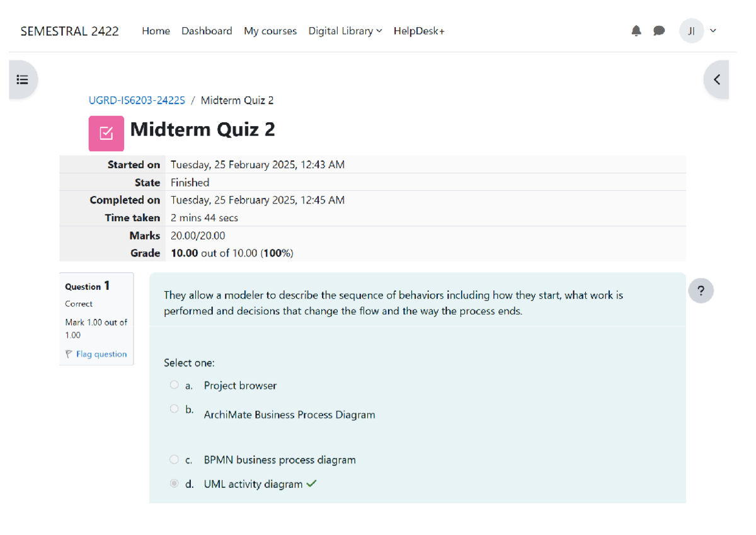Expand the Digital Library dropdown
Viewport: 756px width, 535px height.
click(x=345, y=31)
